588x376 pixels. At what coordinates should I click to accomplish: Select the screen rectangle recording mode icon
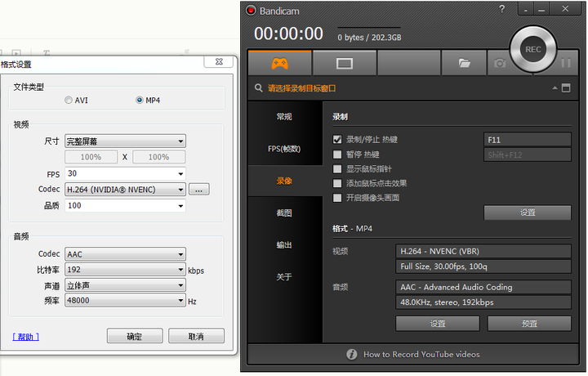345,64
